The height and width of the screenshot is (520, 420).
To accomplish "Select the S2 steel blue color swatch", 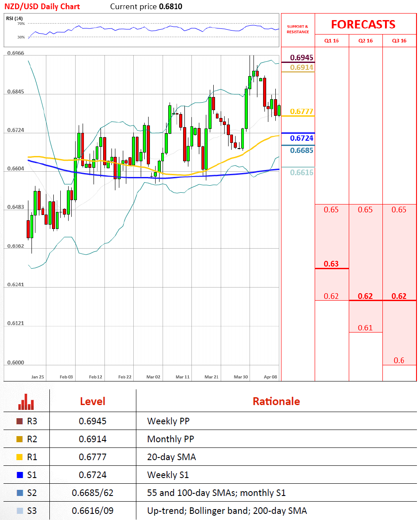I will [20, 493].
